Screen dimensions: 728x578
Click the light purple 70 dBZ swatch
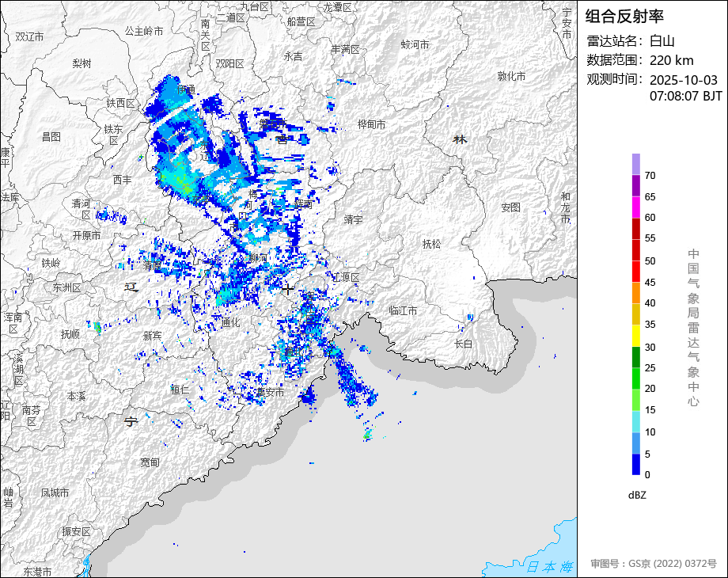pos(636,164)
